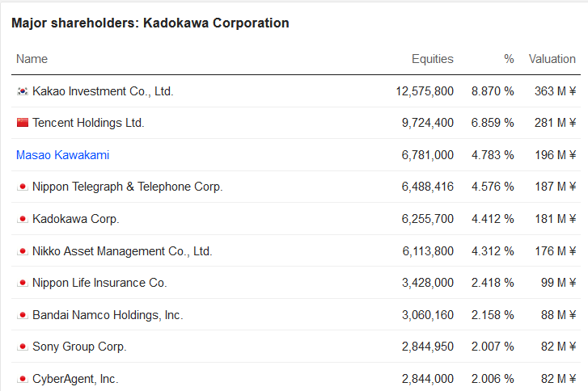Image resolution: width=588 pixels, height=391 pixels.
Task: Click Bandai Namco Holdings, Inc. name
Action: (x=108, y=315)
